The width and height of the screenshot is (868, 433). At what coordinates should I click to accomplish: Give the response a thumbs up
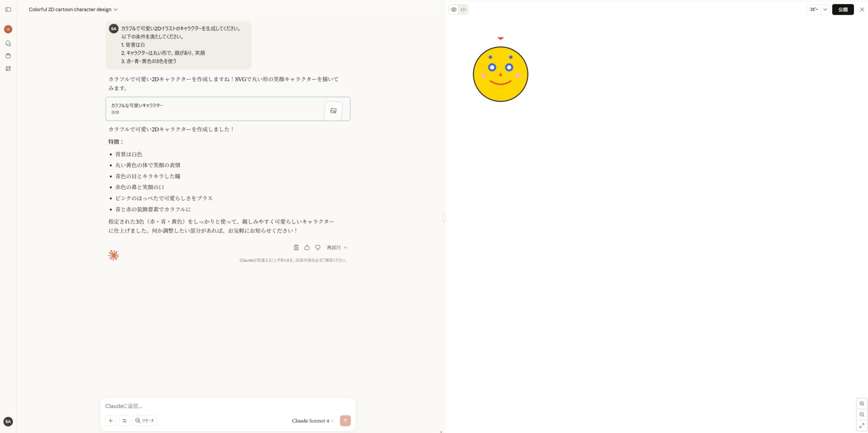point(307,247)
